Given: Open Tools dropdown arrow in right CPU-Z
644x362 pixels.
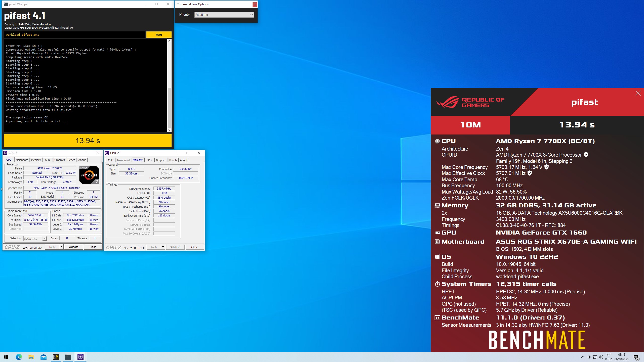Looking at the screenshot, I should point(163,247).
